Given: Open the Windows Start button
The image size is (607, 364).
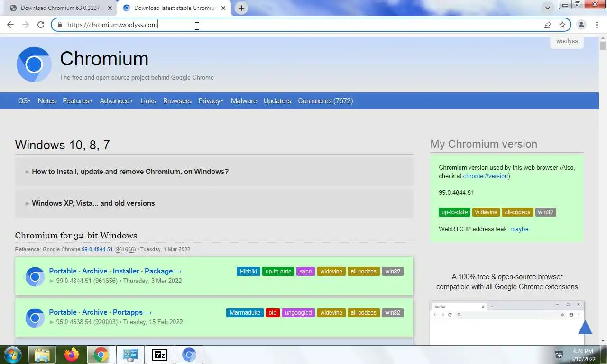Looking at the screenshot, I should (x=12, y=355).
